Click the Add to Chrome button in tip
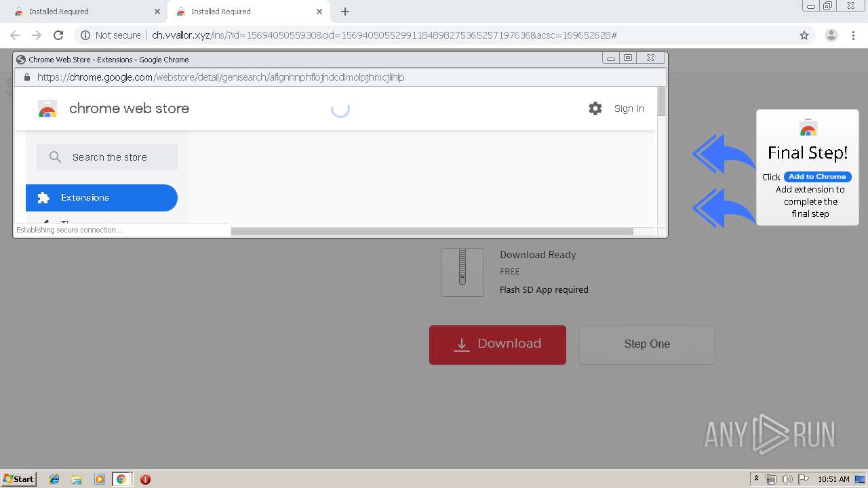868x488 pixels. click(x=817, y=177)
